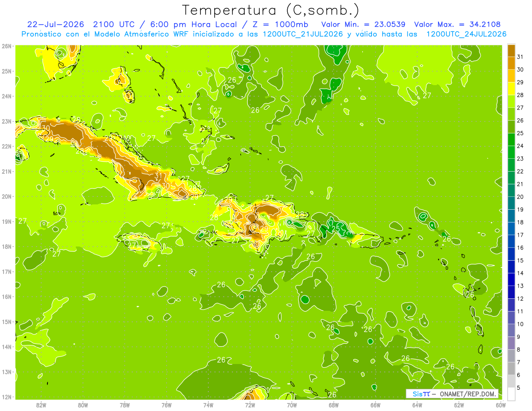Screen dimensions: 532x411
Task: Click the "SisTT - ONAMET/REP.DOM." credit box
Action: point(452,394)
